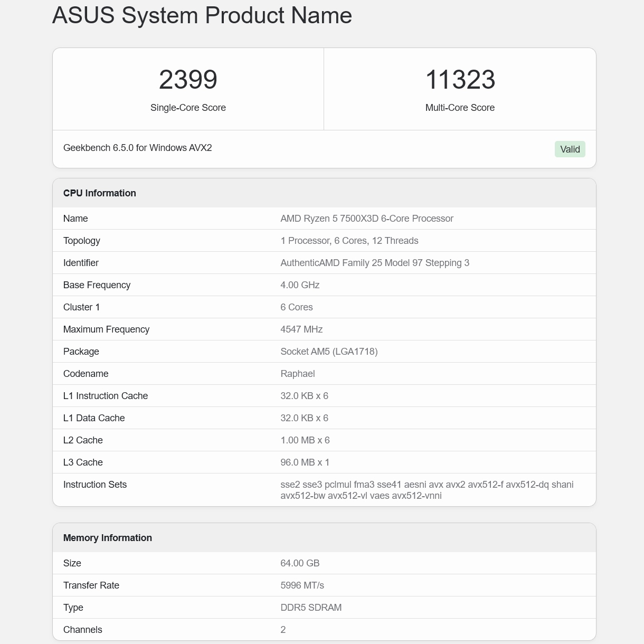Click the single-core score number 2399
This screenshot has height=644, width=644.
(x=188, y=80)
